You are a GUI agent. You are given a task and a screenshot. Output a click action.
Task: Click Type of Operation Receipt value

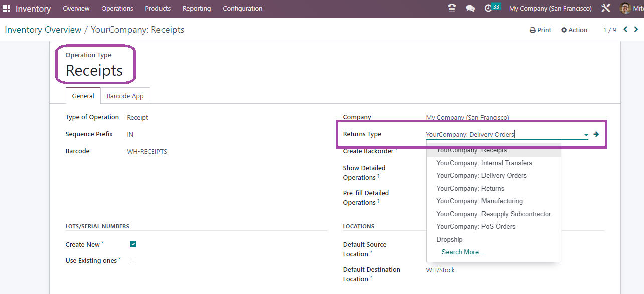137,117
